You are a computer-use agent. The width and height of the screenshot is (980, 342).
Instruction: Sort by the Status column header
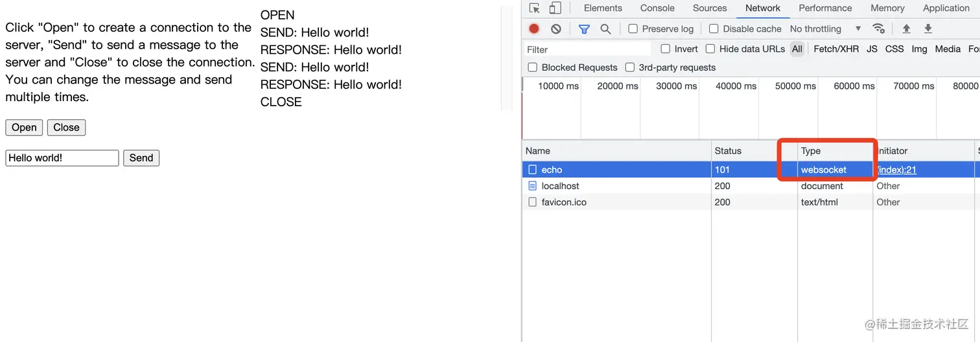(754, 151)
